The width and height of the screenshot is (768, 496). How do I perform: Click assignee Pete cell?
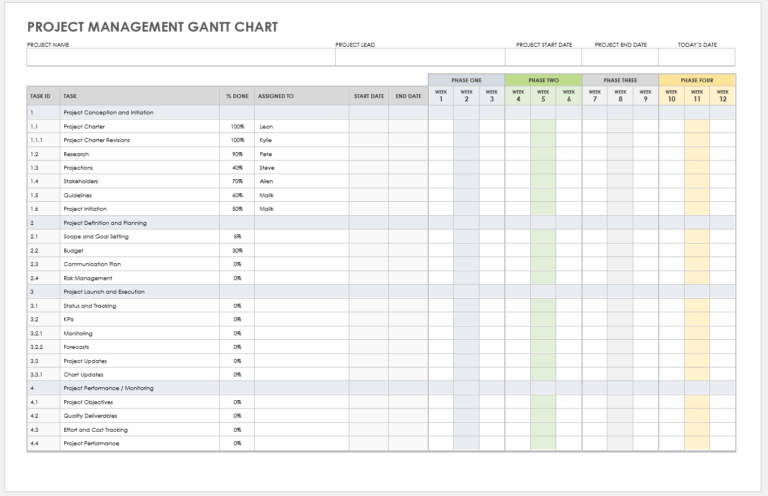pyautogui.click(x=302, y=154)
